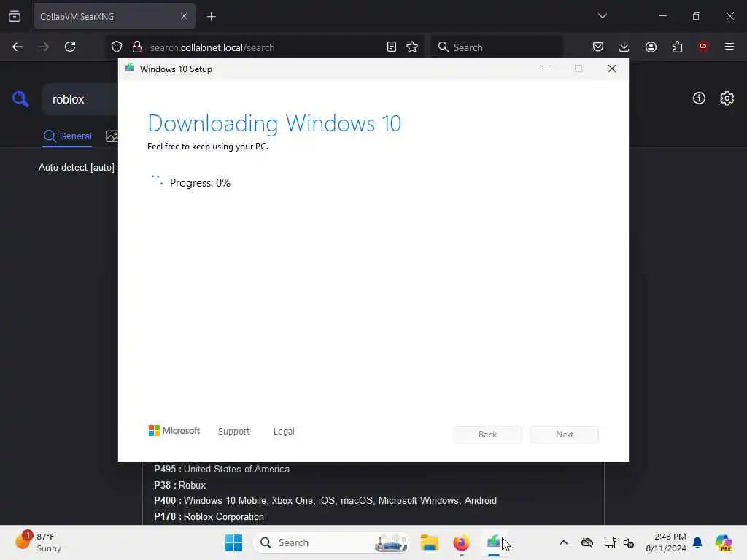This screenshot has height=560, width=747.
Task: Open Firefox hamburger application menu
Action: 729,47
